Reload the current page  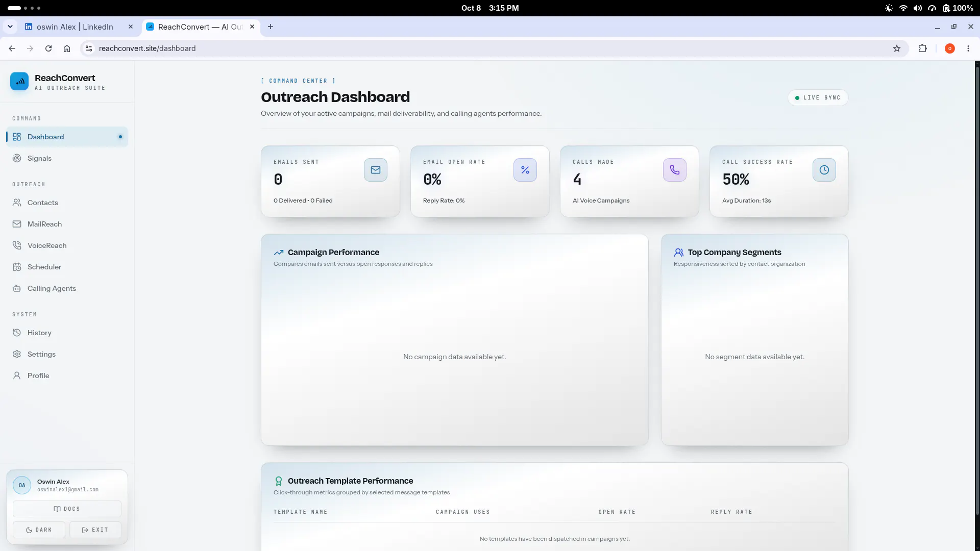pos(48,48)
